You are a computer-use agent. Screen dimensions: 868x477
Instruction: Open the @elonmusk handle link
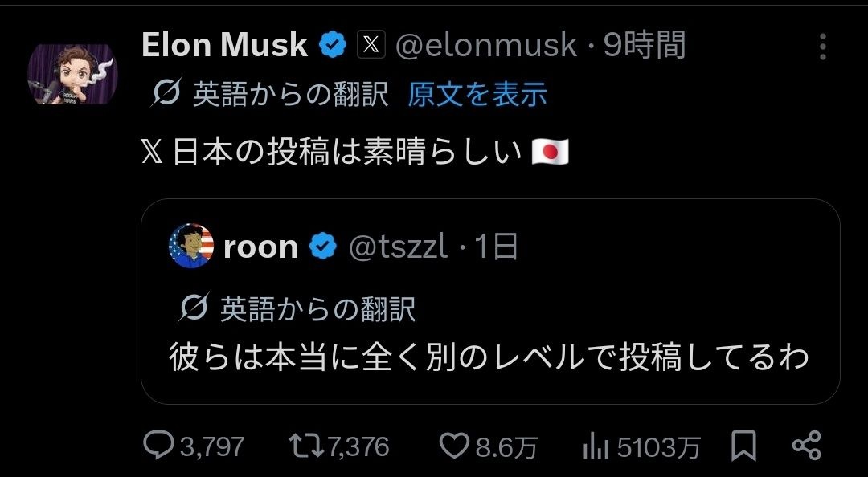coord(485,46)
